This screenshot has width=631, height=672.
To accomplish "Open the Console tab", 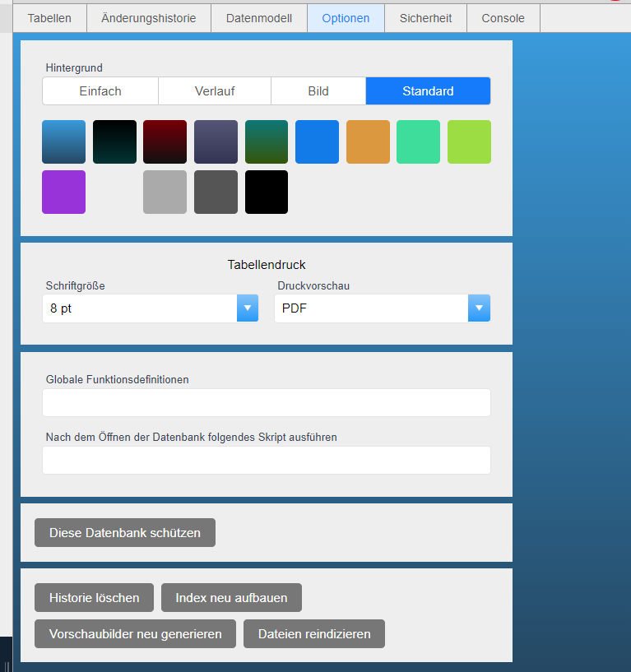I will click(x=503, y=18).
